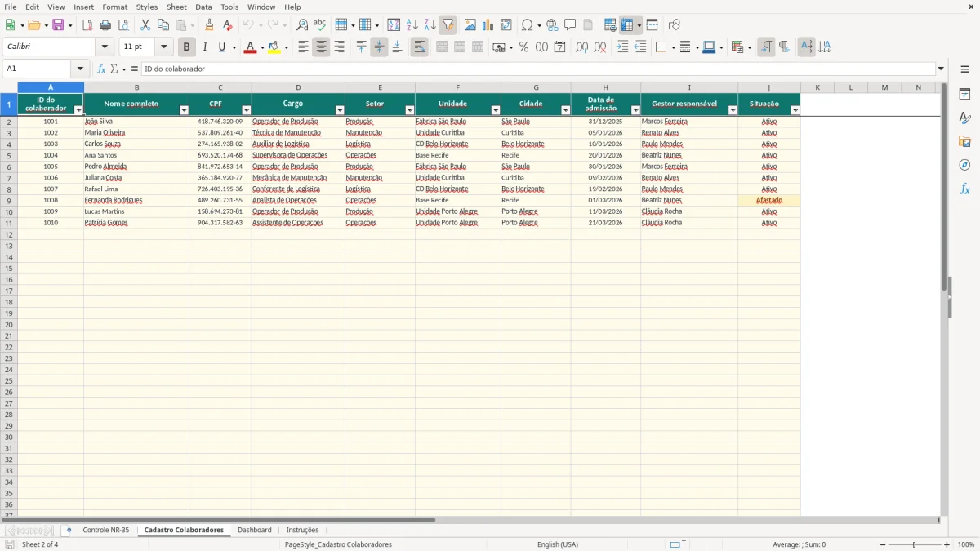The image size is (980, 551).
Task: Open the File menu
Action: click(11, 7)
